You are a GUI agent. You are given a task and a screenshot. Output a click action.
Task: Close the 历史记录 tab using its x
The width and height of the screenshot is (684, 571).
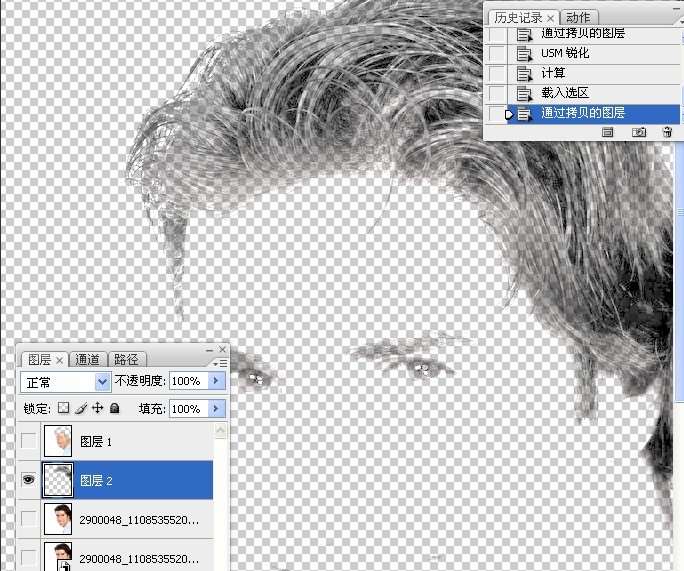[551, 18]
